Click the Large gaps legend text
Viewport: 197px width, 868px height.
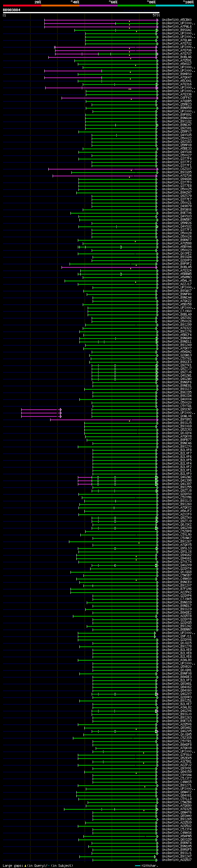tap(38, 865)
